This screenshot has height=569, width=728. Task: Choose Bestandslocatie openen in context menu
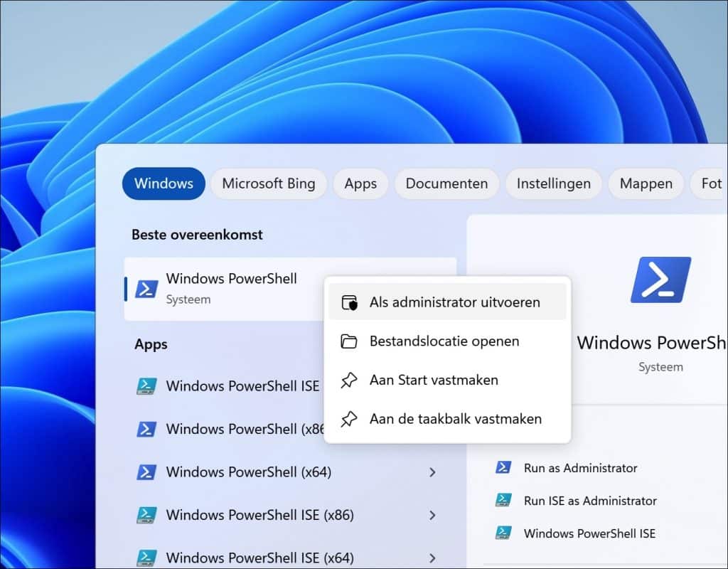447,341
